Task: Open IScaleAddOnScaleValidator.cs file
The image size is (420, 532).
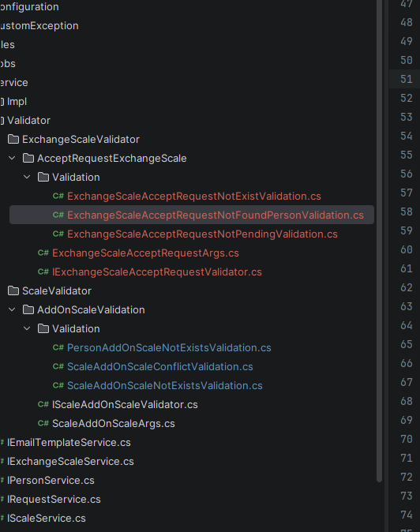Action: click(x=125, y=405)
